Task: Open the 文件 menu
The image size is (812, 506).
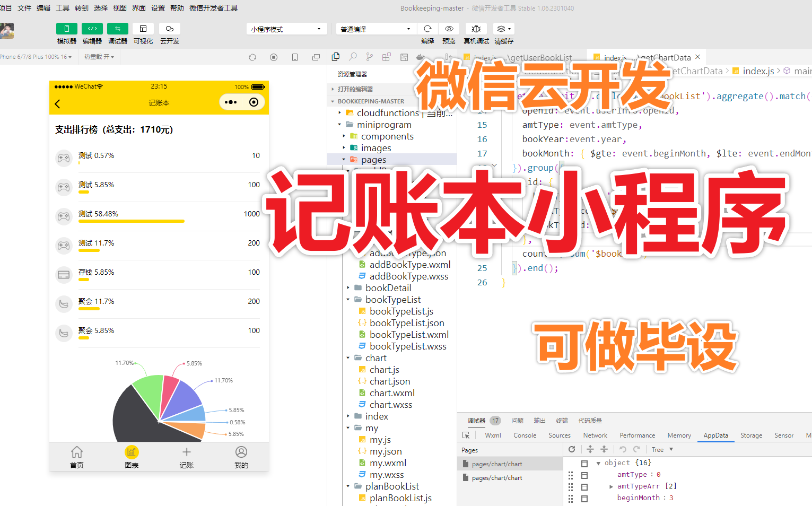Action: coord(24,8)
